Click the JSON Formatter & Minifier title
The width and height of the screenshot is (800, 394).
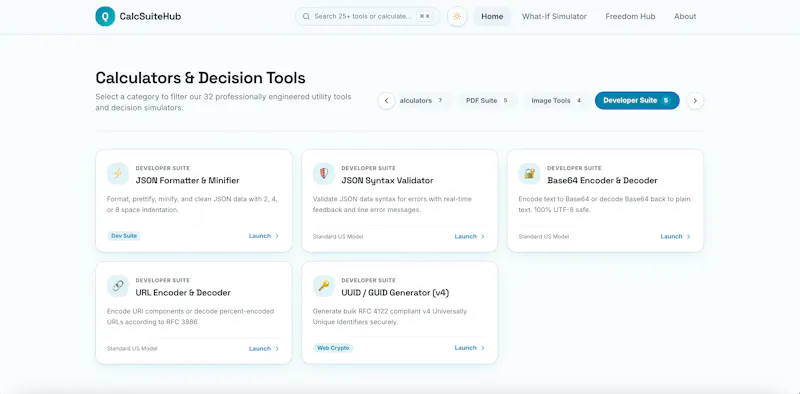[x=187, y=180]
